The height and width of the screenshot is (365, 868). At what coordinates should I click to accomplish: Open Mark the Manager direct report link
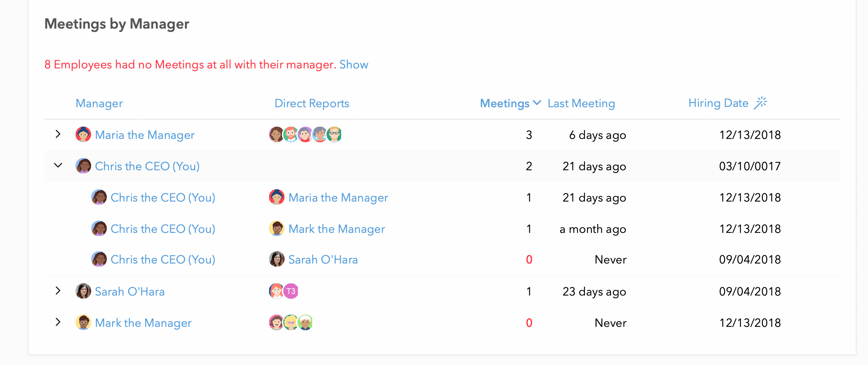click(337, 229)
